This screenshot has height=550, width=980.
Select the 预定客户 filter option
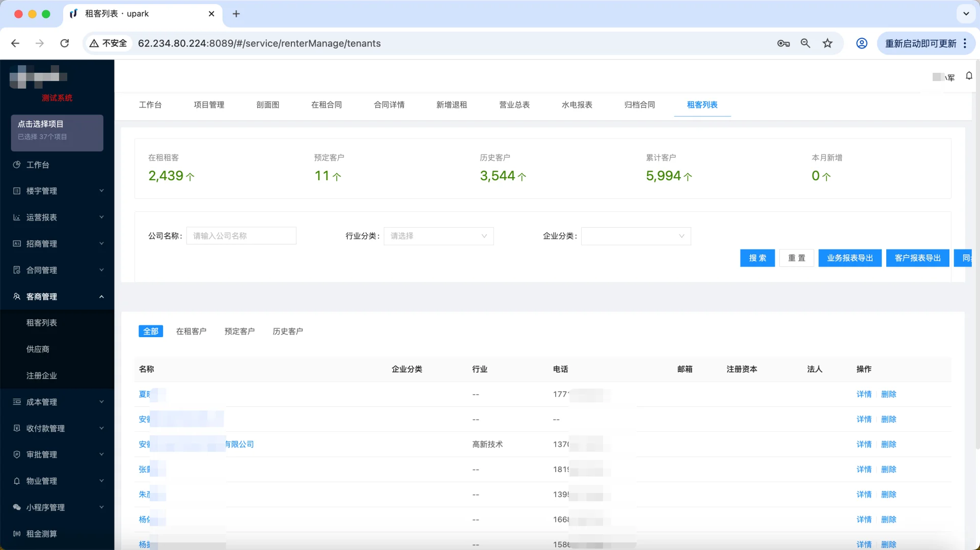point(239,331)
